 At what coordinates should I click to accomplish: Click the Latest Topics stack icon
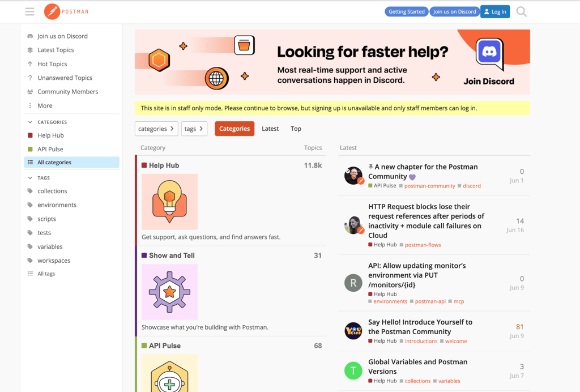click(31, 50)
